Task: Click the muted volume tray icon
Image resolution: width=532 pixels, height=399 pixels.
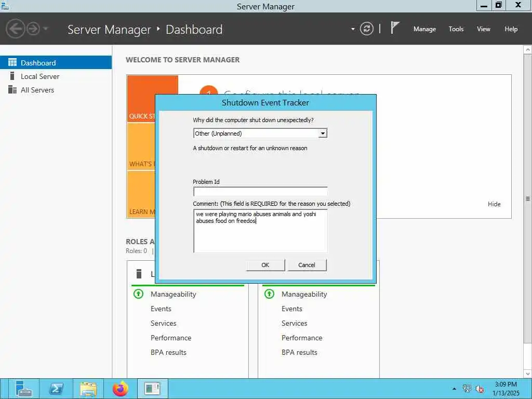Action: point(480,389)
